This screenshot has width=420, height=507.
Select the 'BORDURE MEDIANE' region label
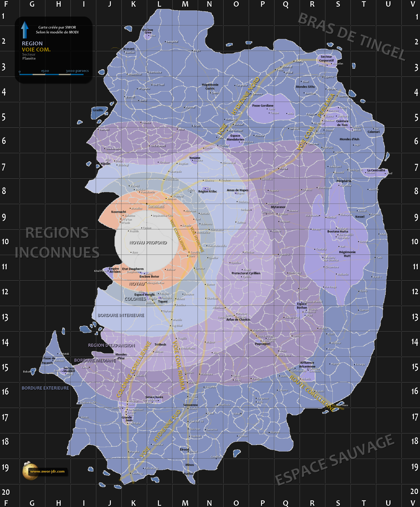pos(95,360)
